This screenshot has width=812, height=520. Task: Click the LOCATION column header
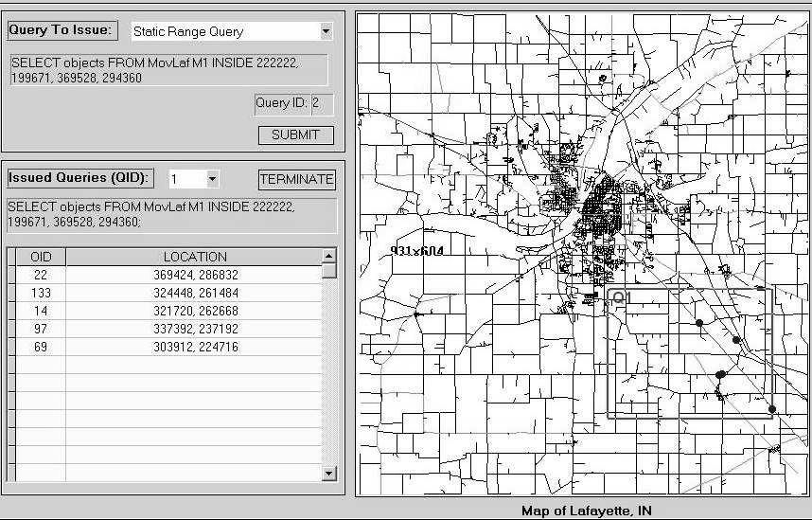click(x=195, y=257)
